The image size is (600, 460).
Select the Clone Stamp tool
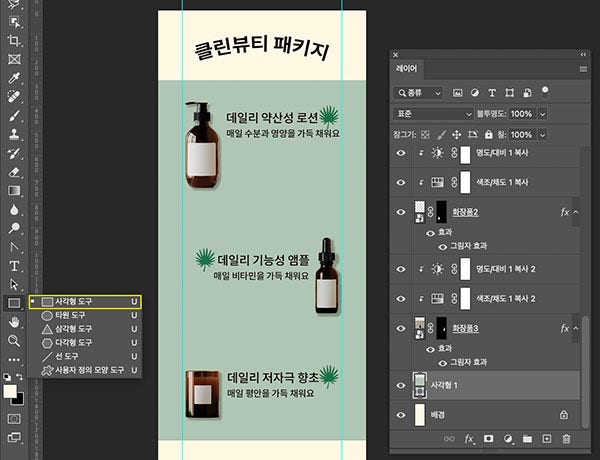point(14,134)
